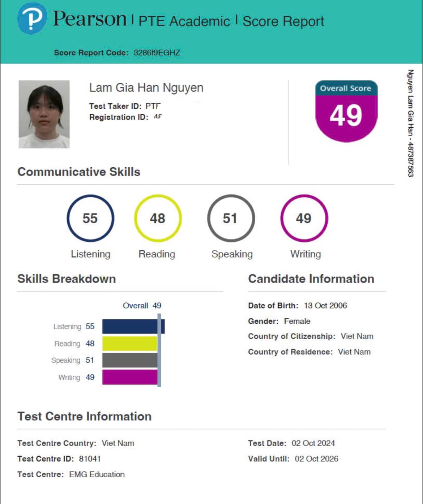Viewport: 423px width, 504px height.
Task: Click the Overall Score 49 badge
Action: (346, 111)
